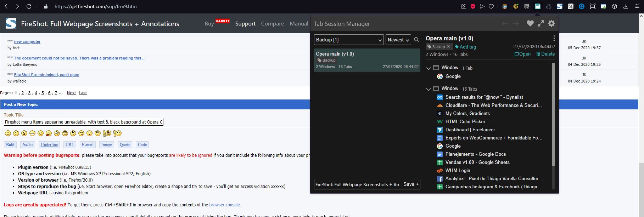Click the Underline formatting button

49,145
